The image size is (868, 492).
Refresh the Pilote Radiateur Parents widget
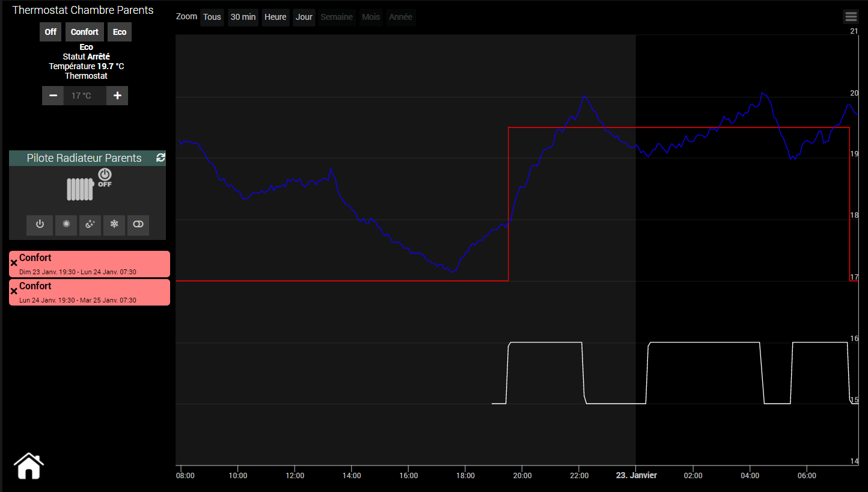click(x=160, y=158)
